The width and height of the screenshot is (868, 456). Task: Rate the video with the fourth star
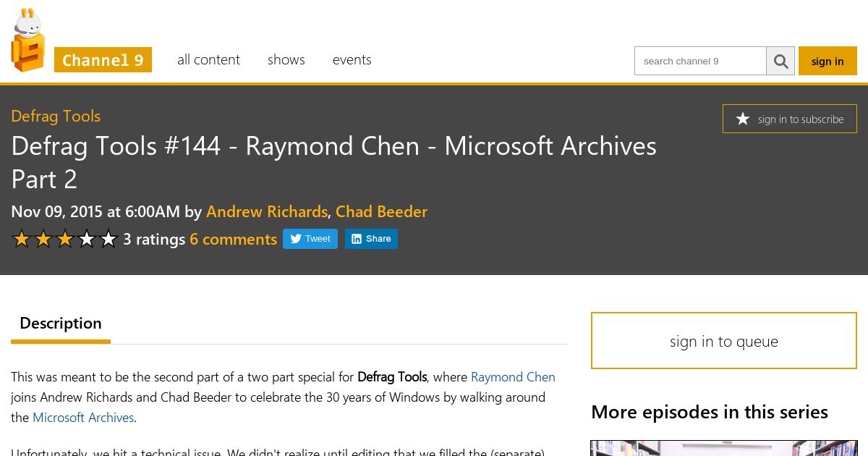[x=87, y=239]
